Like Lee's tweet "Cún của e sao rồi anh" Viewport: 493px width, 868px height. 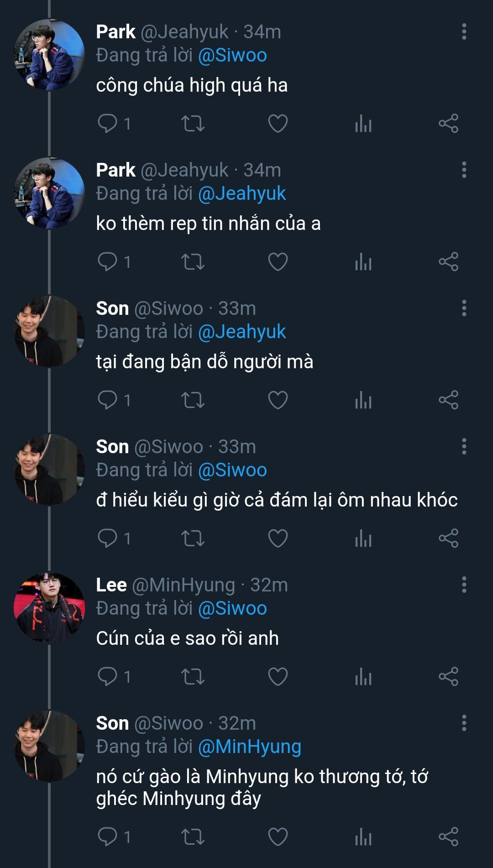[278, 676]
